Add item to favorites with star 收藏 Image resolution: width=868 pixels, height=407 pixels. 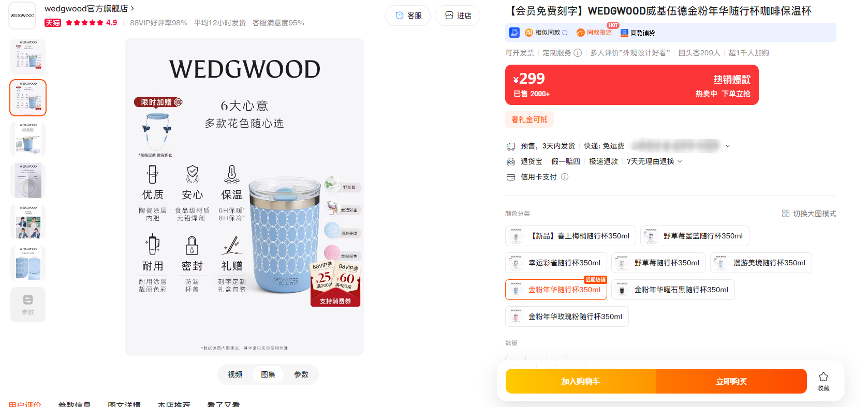click(823, 381)
